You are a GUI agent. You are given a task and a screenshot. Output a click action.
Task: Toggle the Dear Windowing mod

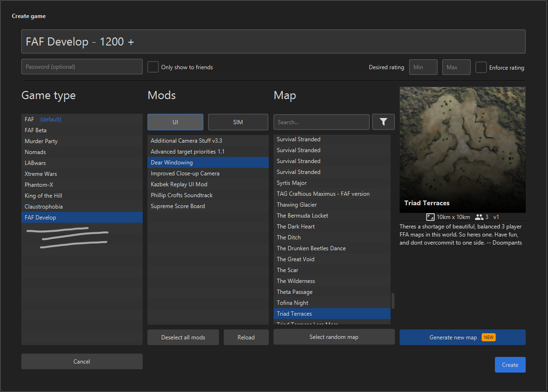(x=208, y=163)
